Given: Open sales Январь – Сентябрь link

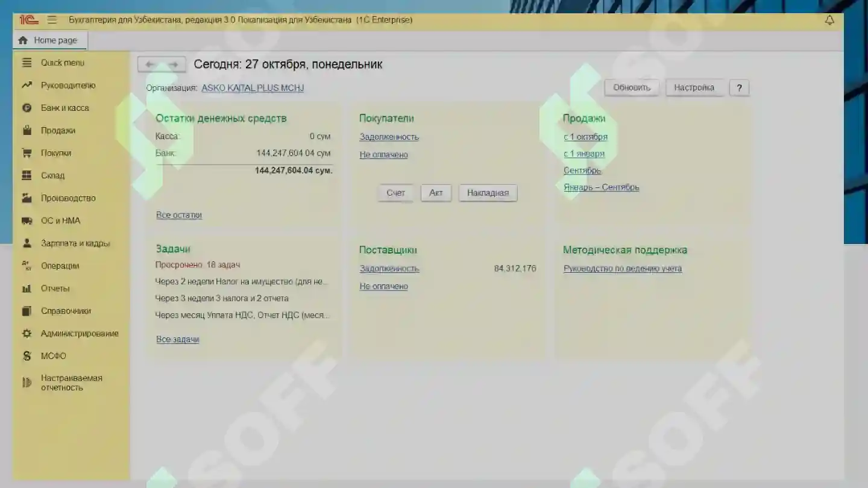Looking at the screenshot, I should pyautogui.click(x=601, y=187).
